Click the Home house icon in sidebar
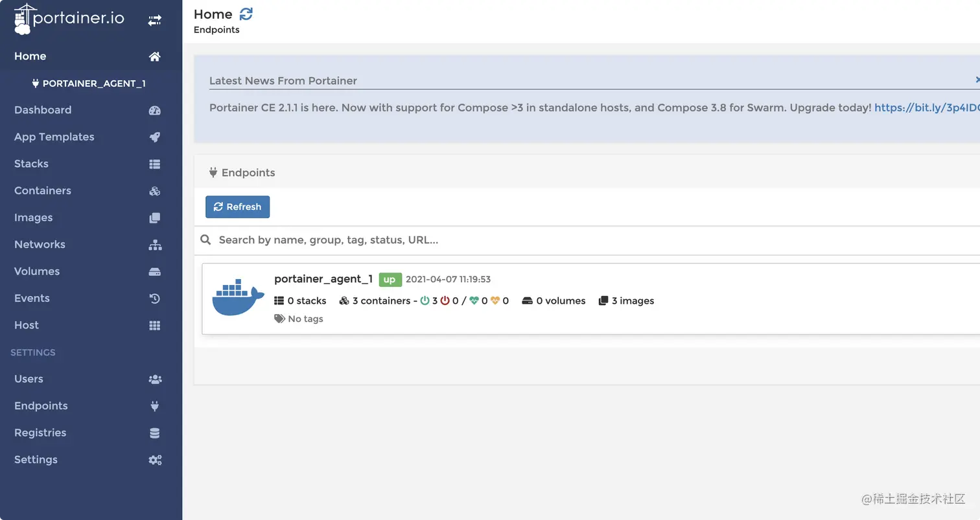980x520 pixels. [154, 56]
